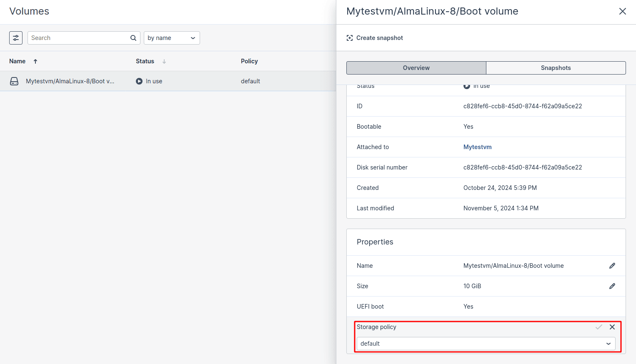Click into the Search volumes field
This screenshot has width=636, height=364.
click(79, 38)
